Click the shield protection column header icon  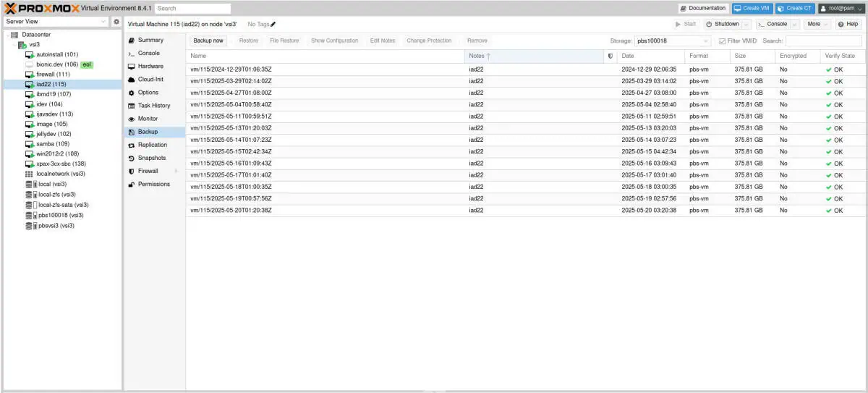click(x=610, y=56)
